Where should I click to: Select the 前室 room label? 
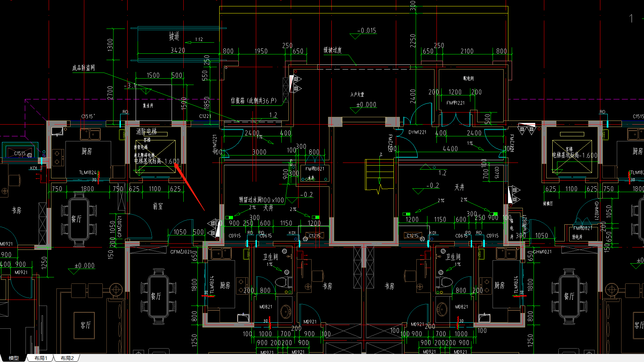pos(158,206)
